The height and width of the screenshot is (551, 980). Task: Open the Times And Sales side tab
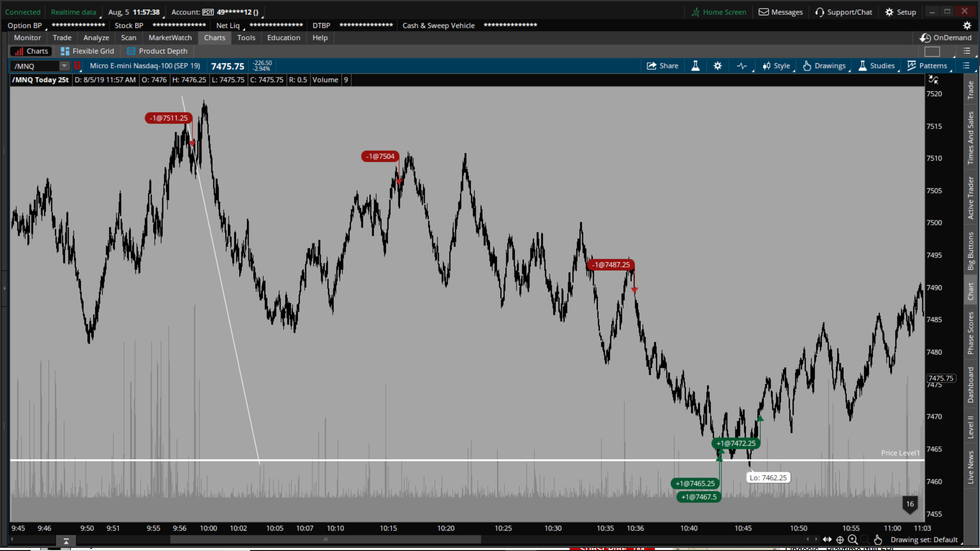click(x=971, y=138)
